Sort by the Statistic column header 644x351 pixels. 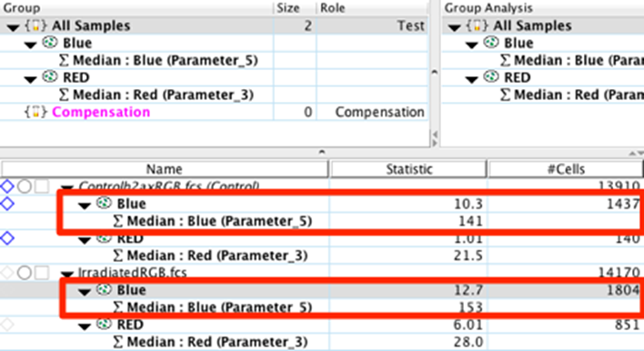pos(408,169)
